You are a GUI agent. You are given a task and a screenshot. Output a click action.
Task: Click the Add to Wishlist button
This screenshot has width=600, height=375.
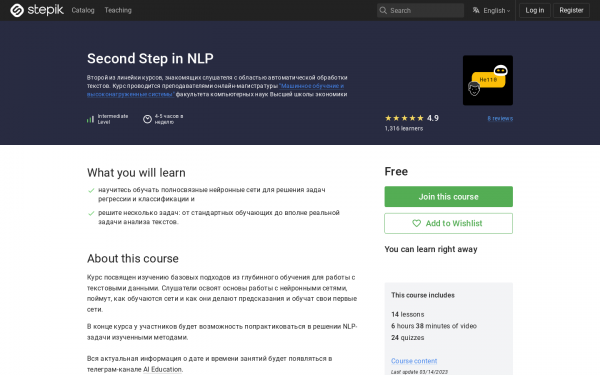point(448,223)
